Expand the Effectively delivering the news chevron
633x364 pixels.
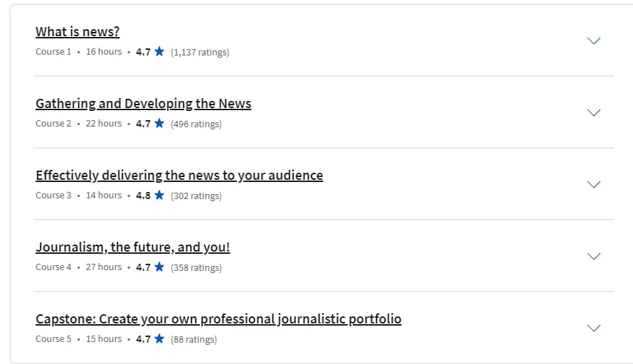point(593,184)
